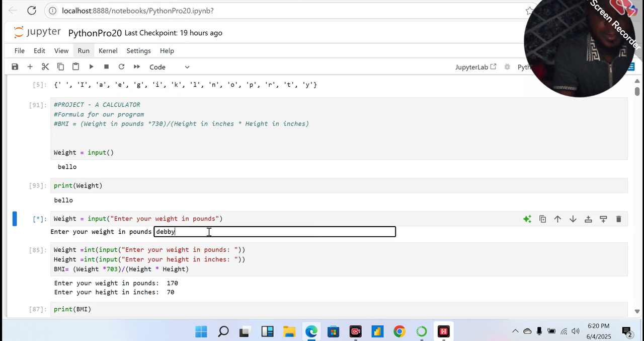
Task: Click the notebook scrollbar up arrow
Action: [637, 81]
